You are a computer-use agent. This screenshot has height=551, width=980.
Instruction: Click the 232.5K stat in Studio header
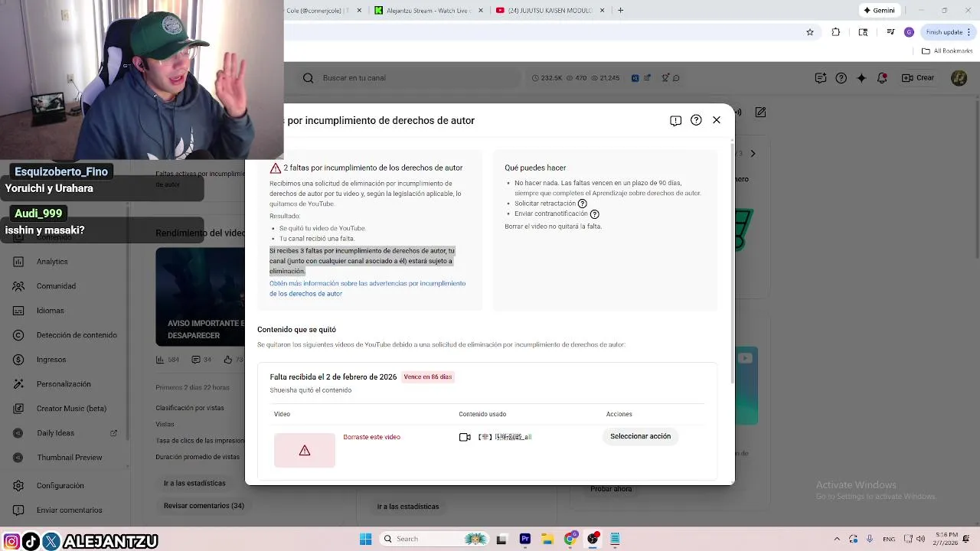547,78
